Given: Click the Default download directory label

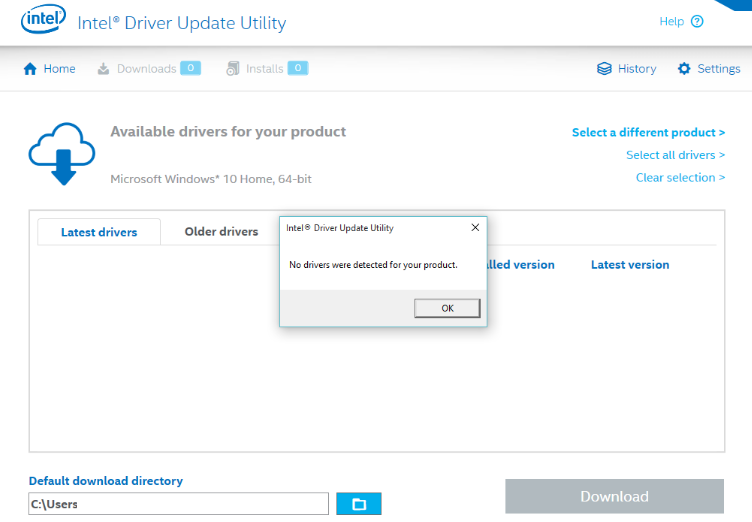Looking at the screenshot, I should tap(106, 481).
